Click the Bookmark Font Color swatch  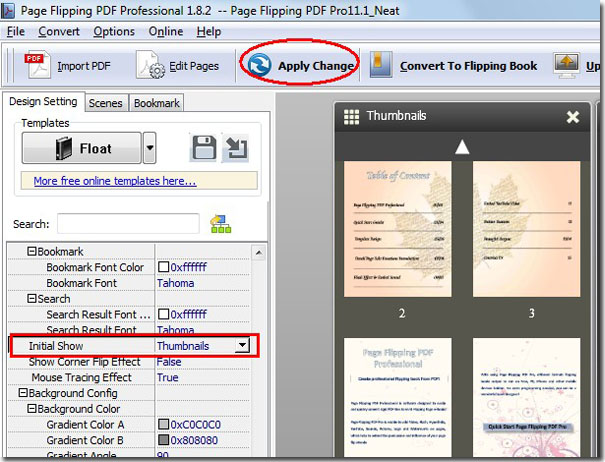click(164, 267)
